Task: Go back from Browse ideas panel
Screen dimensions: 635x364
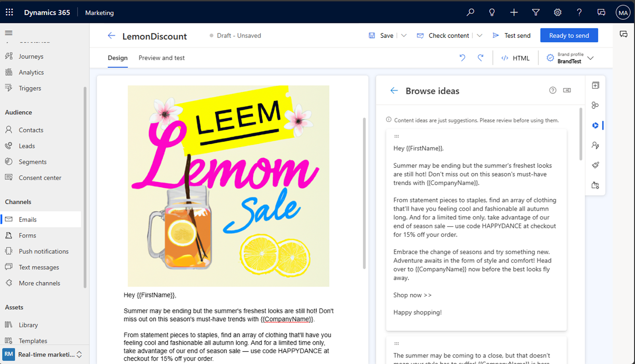Action: [394, 91]
